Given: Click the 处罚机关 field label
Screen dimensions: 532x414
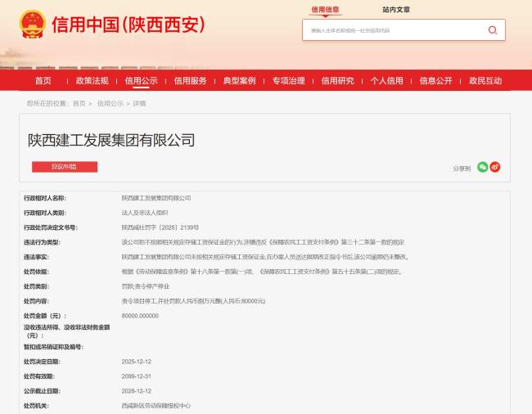Looking at the screenshot, I should 36,406.
